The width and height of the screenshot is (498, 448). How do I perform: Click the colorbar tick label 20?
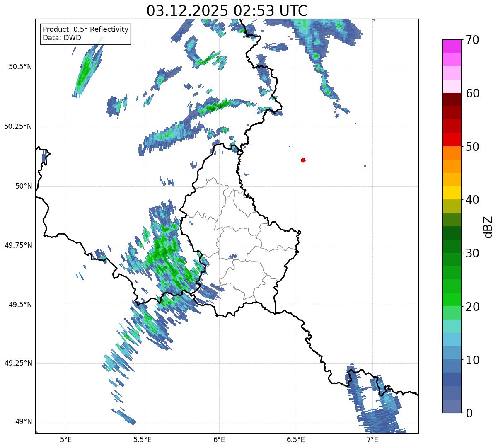point(472,307)
